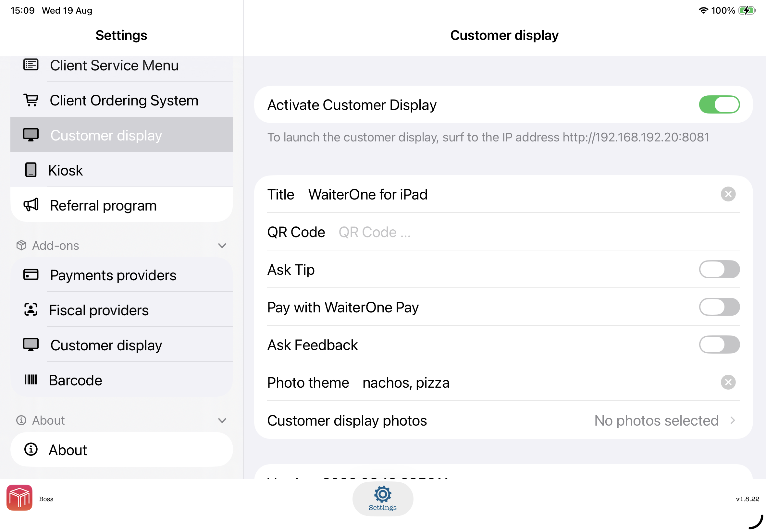Turn off Activate Customer Display switch
Image resolution: width=766 pixels, height=532 pixels.
[719, 105]
